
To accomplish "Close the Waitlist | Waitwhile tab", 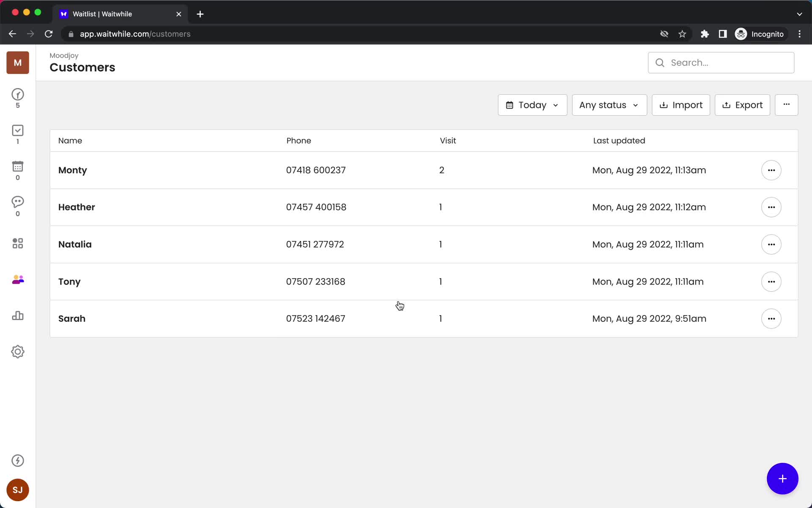I will (x=178, y=14).
